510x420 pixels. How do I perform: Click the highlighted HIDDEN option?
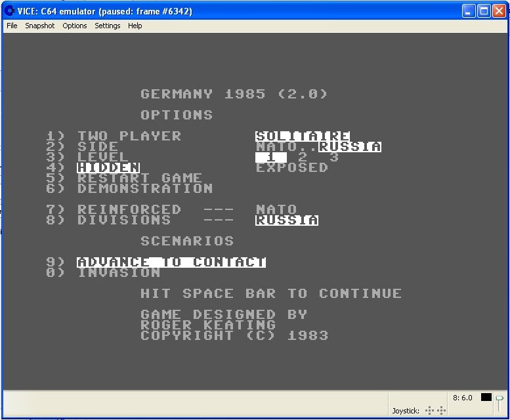(108, 167)
